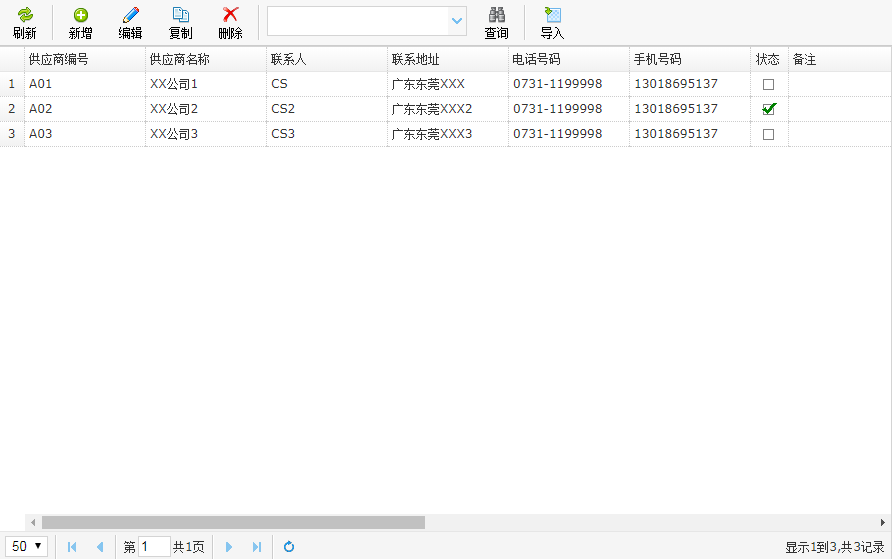This screenshot has height=559, width=892.
Task: Sort by 供应商编号 column header
Action: (x=85, y=59)
